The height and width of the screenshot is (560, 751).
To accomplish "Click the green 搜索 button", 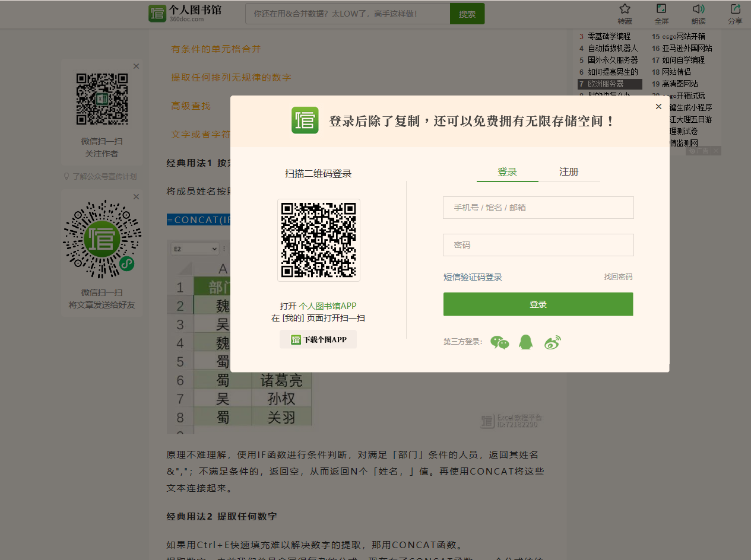I will [x=467, y=14].
